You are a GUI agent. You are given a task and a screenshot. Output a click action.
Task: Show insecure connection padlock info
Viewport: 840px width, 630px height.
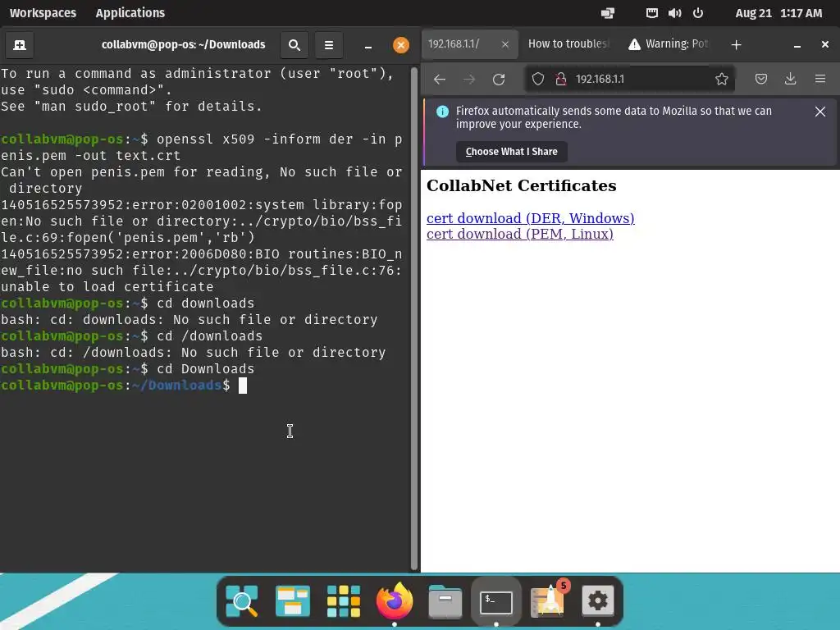[561, 80]
